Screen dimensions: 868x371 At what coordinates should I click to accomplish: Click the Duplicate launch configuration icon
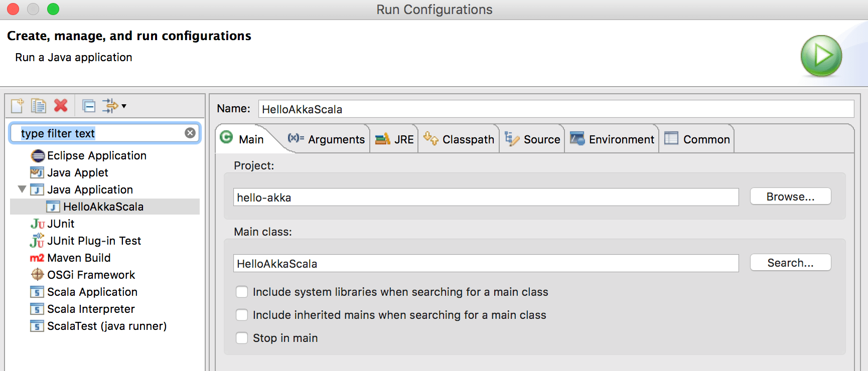point(39,106)
